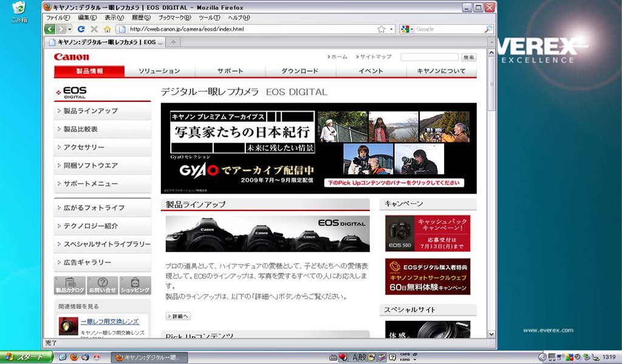Open アクセサリー in sidebar
The width and height of the screenshot is (622, 364).
tap(102, 147)
